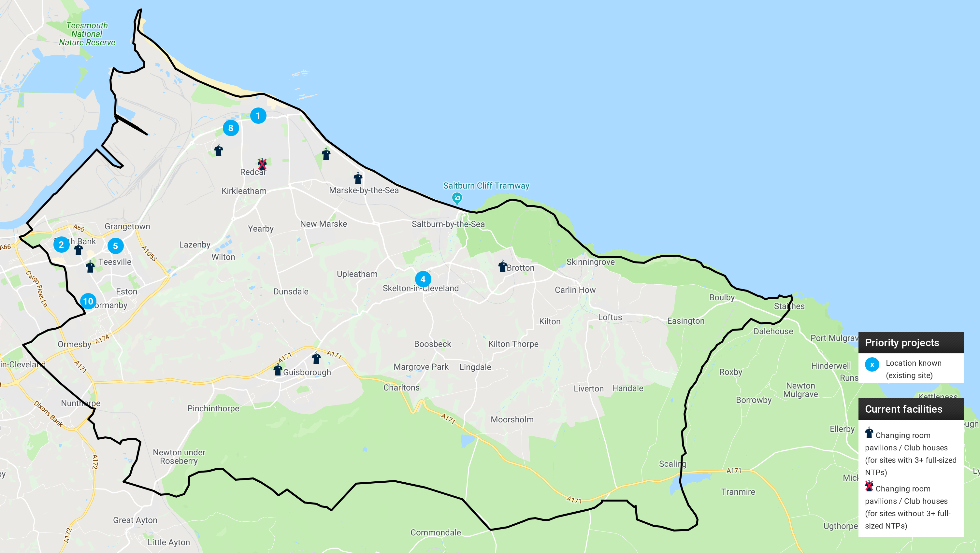Click the Moorsholm label
Screen dimensions: 980x553
click(512, 419)
